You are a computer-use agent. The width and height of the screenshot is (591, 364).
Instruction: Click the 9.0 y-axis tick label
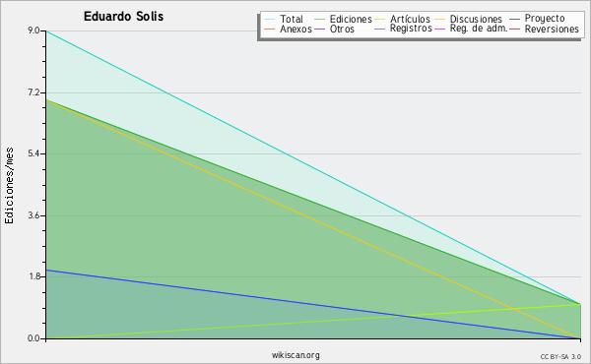(33, 30)
